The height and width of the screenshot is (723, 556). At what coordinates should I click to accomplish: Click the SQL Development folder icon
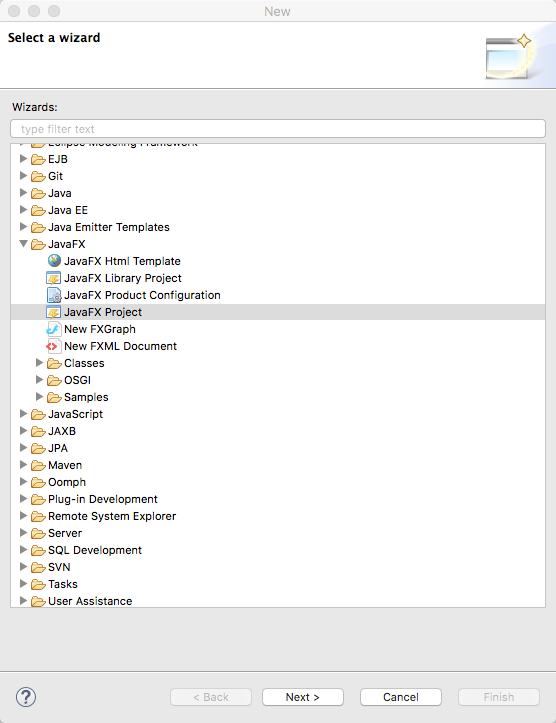(x=38, y=551)
